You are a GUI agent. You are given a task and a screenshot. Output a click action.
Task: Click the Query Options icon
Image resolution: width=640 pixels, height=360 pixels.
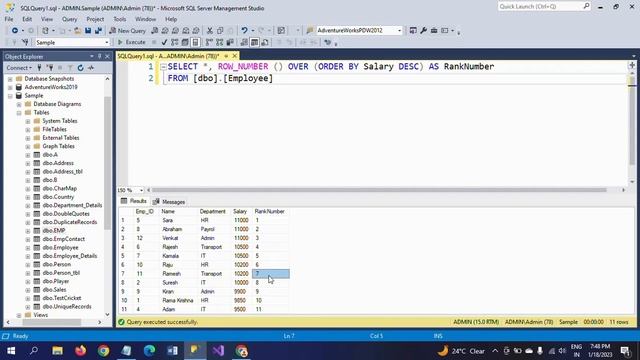pyautogui.click(x=185, y=42)
